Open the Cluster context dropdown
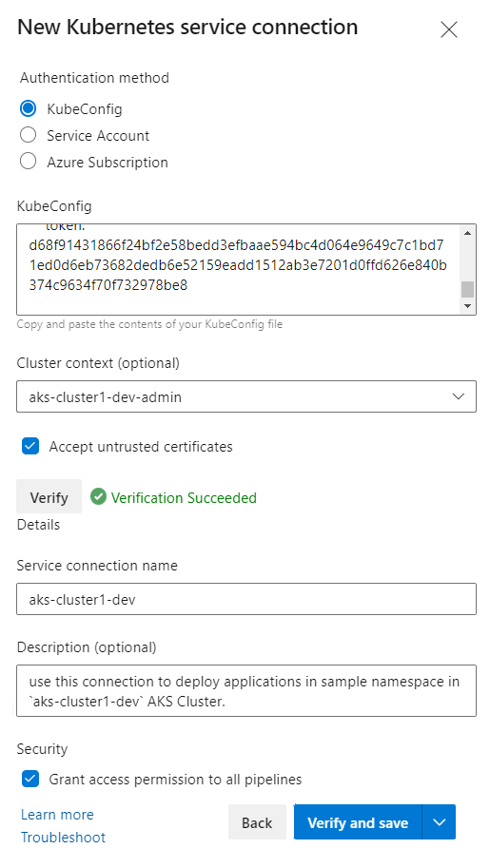The image size is (490, 868). 246,396
